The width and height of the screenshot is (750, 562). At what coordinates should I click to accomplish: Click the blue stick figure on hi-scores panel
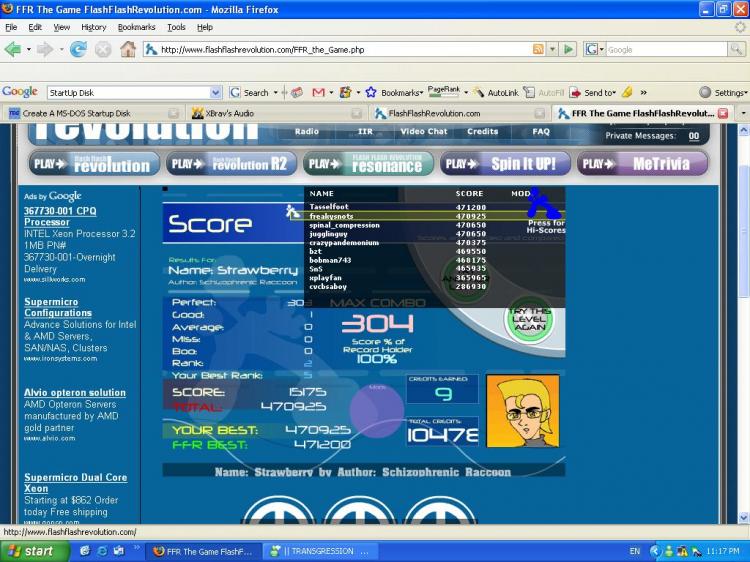click(544, 203)
